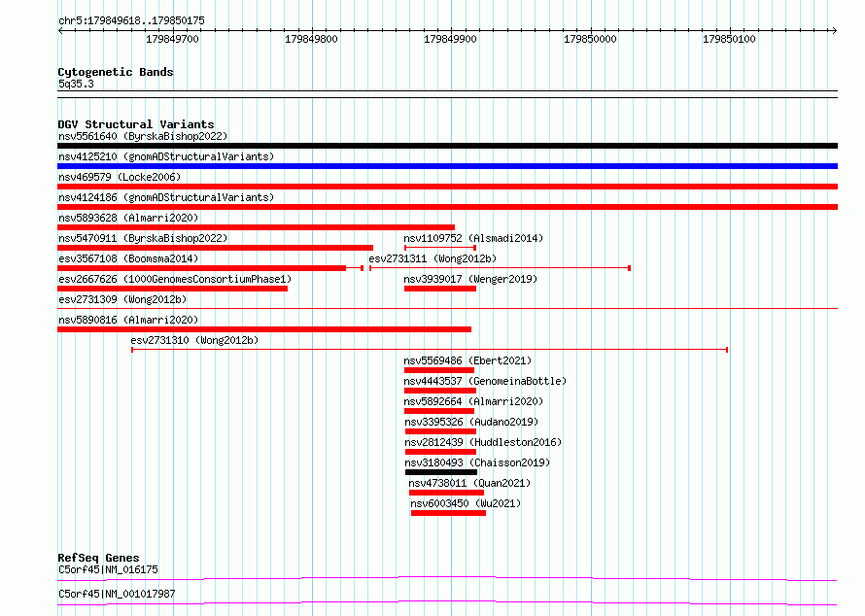The image size is (865, 616).
Task: Click the thin esv2731310 variant line
Action: click(x=430, y=350)
